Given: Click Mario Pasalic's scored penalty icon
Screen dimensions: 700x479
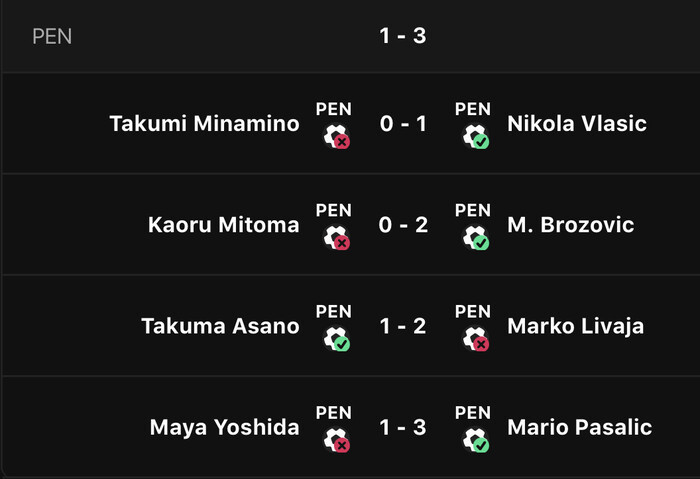Looking at the screenshot, I should 476,441.
